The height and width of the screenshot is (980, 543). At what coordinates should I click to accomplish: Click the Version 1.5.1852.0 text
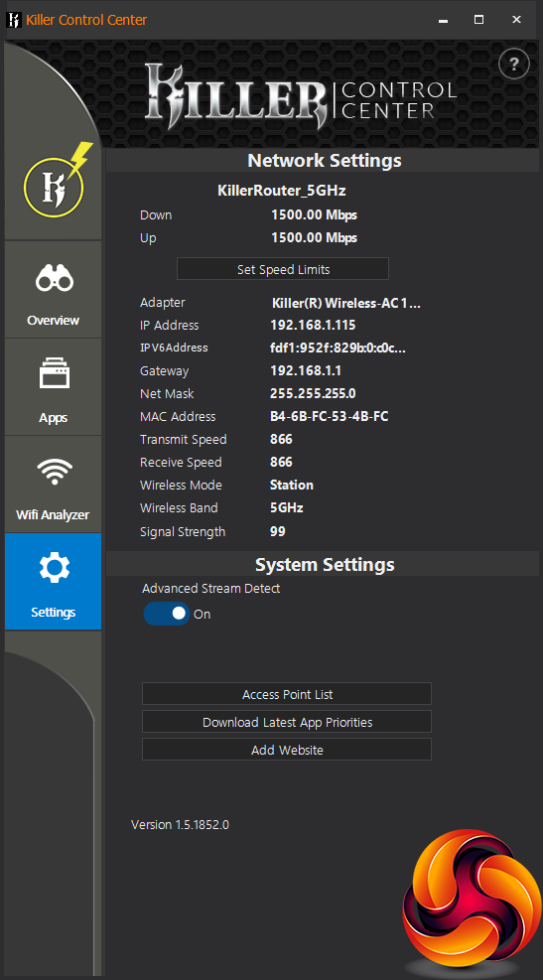tap(180, 824)
